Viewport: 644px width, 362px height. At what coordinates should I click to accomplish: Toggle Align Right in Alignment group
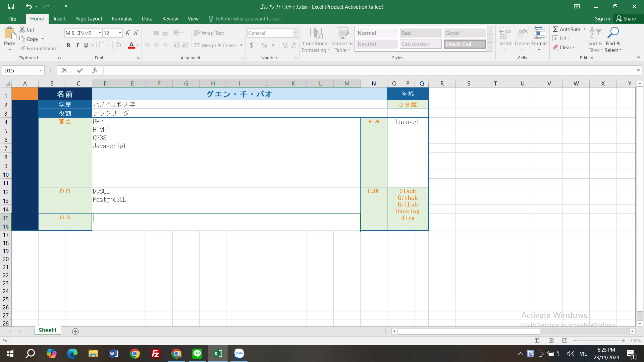165,45
